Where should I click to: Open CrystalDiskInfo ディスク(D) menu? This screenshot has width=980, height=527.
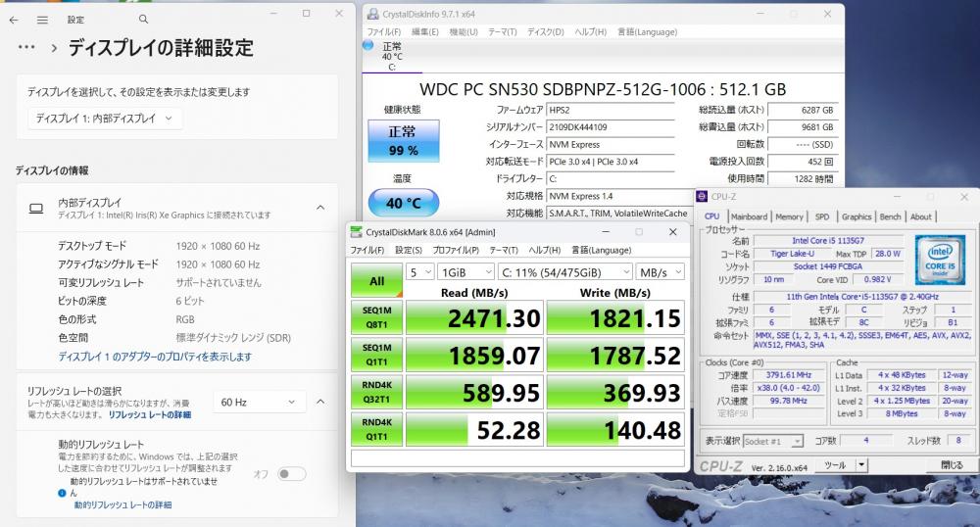546,32
